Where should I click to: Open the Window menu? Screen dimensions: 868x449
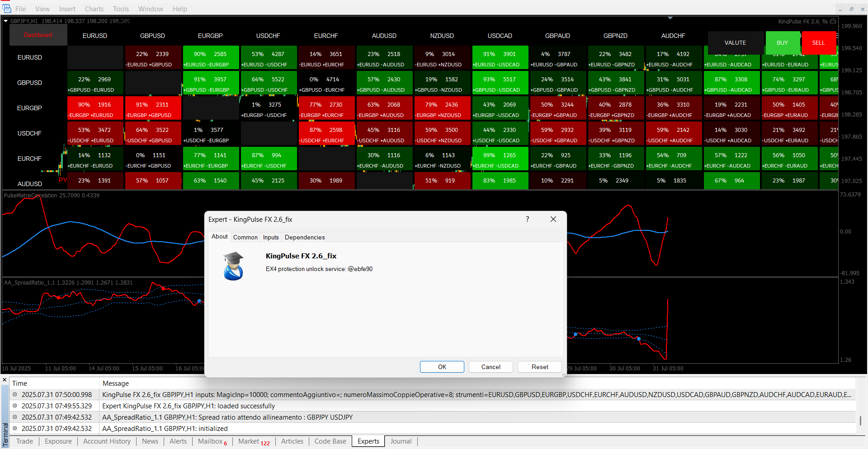(x=151, y=9)
